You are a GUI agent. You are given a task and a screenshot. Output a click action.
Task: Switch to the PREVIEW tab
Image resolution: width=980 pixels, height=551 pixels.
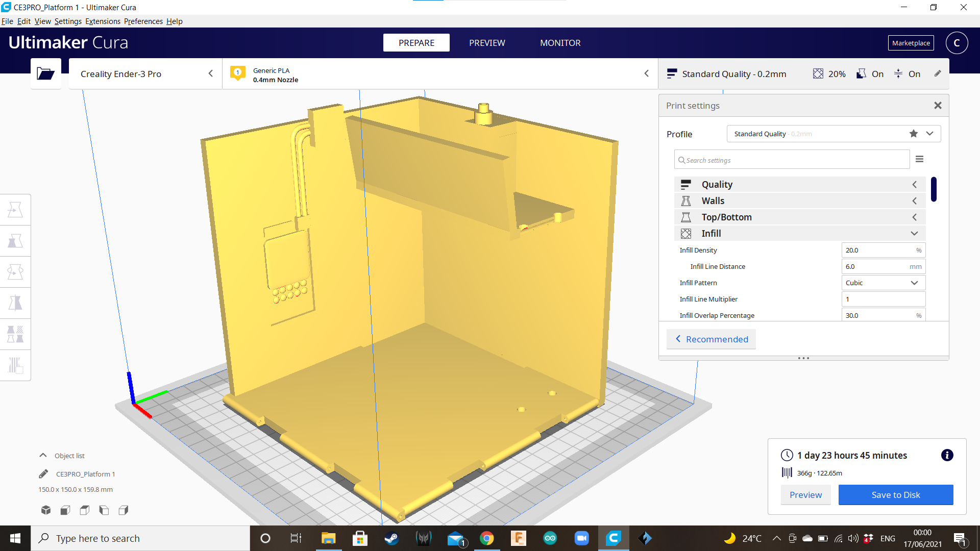487,43
